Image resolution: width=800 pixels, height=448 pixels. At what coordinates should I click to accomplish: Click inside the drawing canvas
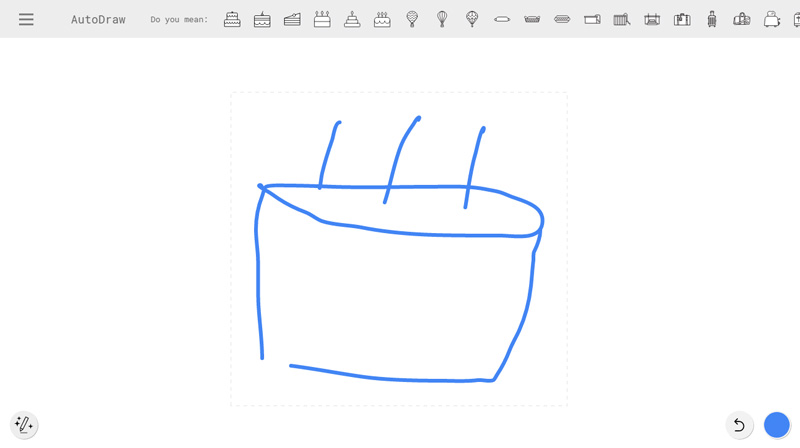pos(398,249)
